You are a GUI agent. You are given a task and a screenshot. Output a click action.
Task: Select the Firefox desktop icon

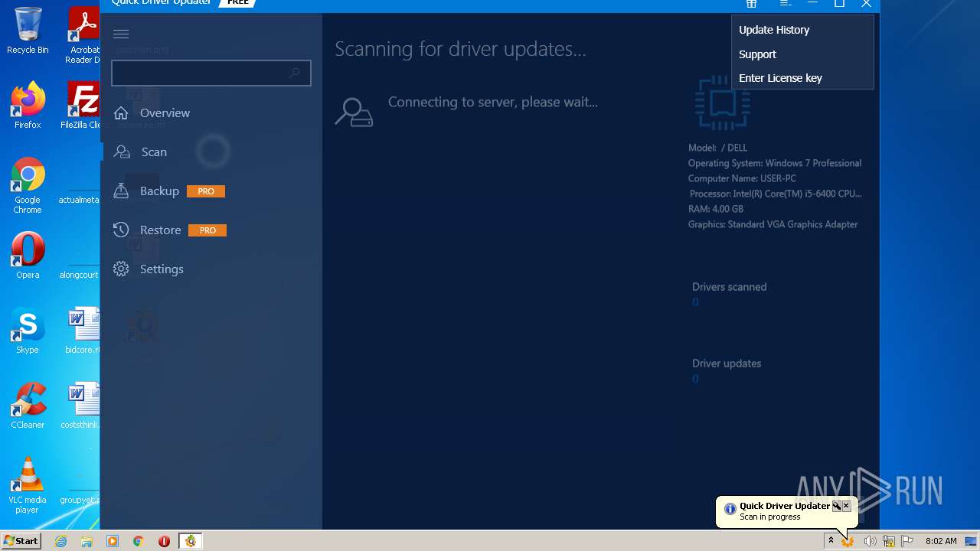(28, 106)
